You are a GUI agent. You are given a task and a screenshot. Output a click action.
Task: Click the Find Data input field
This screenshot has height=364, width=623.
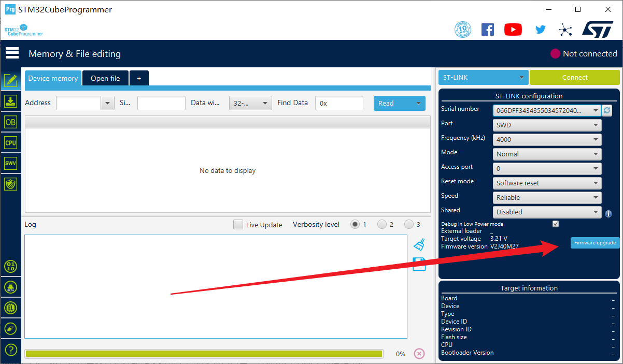[x=339, y=103]
